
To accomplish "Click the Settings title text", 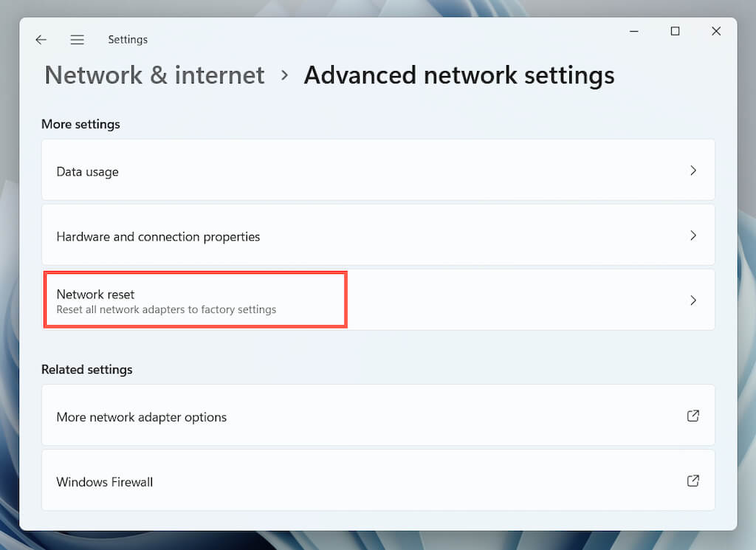I will (x=128, y=40).
